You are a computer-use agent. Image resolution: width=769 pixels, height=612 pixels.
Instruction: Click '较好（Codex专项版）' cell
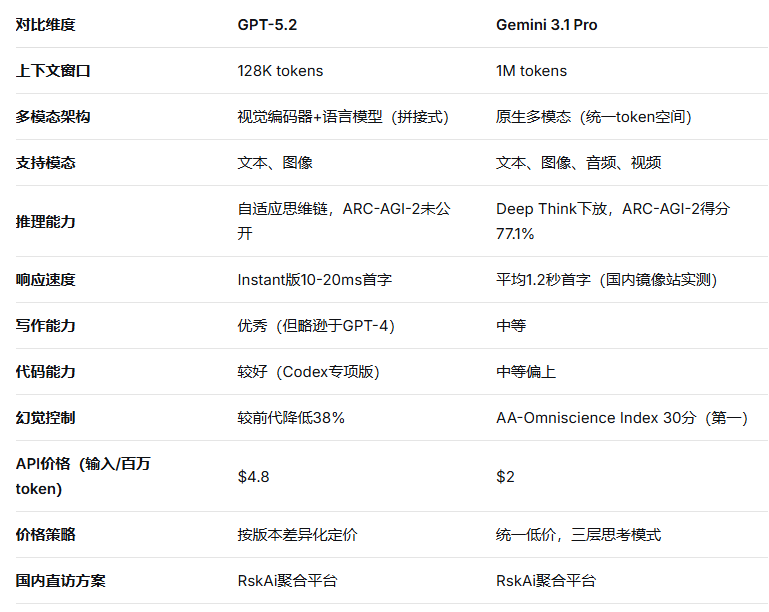pyautogui.click(x=308, y=372)
